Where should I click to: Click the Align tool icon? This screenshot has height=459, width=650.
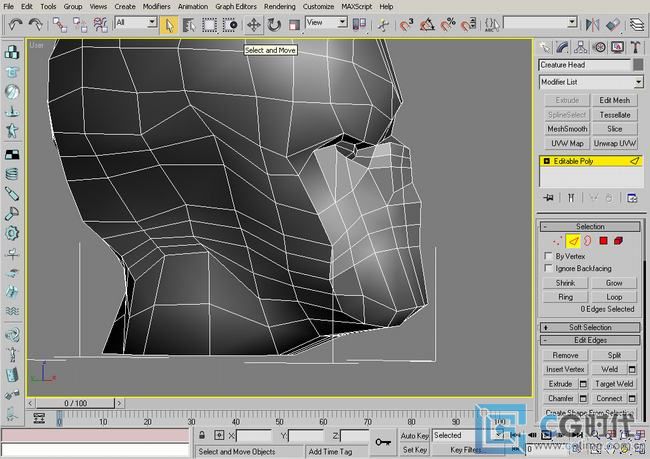click(x=613, y=25)
